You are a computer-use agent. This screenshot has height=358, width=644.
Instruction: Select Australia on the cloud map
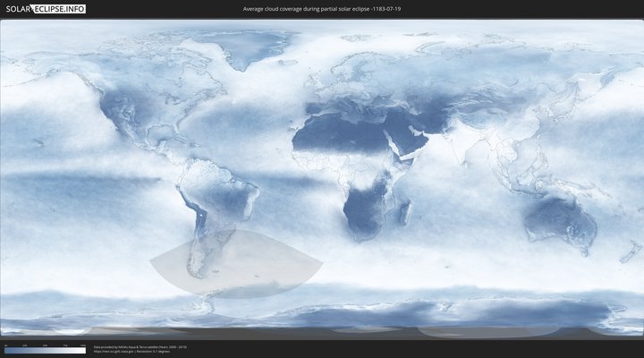click(x=559, y=219)
